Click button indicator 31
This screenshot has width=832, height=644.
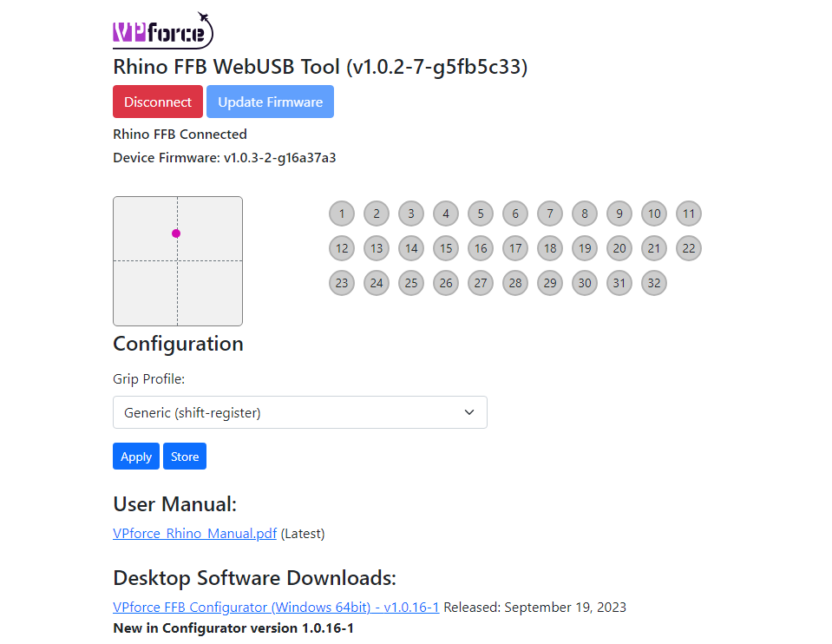point(619,283)
